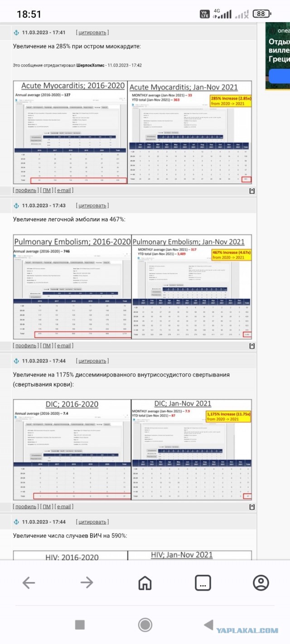Click text 'Увеличение на 285% при остром миокардите'

pyautogui.click(x=77, y=46)
